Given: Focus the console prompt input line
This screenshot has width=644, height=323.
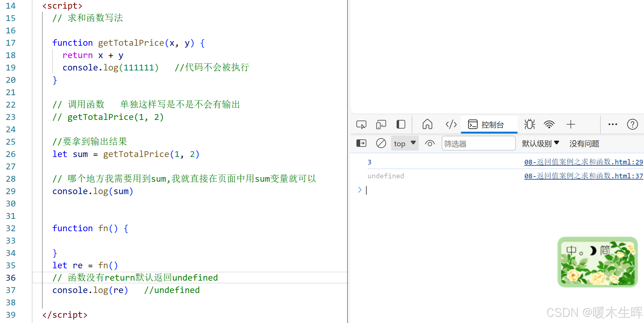Looking at the screenshot, I should (503, 190).
